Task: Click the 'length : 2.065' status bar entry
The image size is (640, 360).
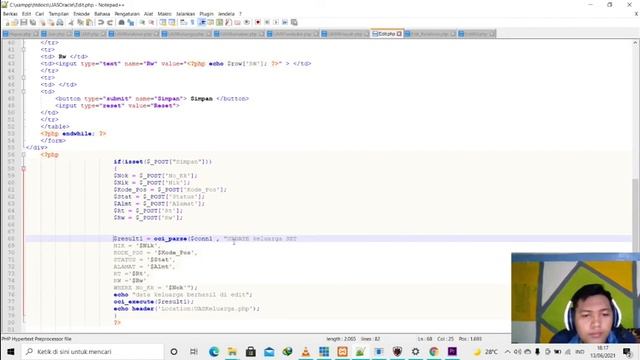Action: tap(341, 339)
